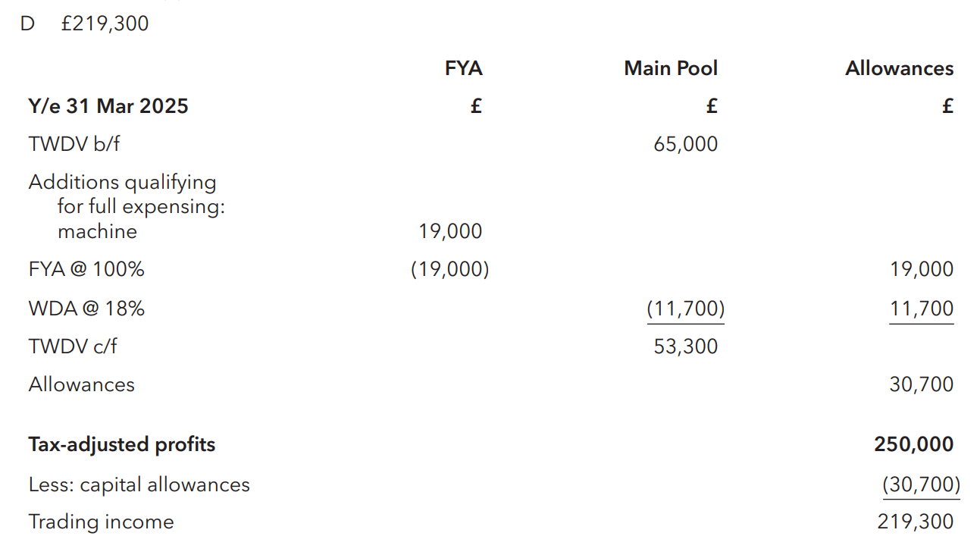Select the TWDV b/f row label
The image size is (980, 558).
click(x=74, y=144)
